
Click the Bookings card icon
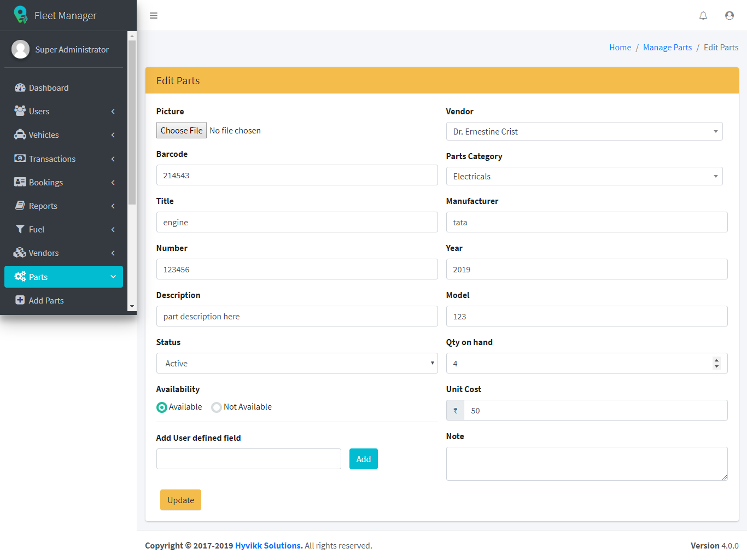pos(20,182)
